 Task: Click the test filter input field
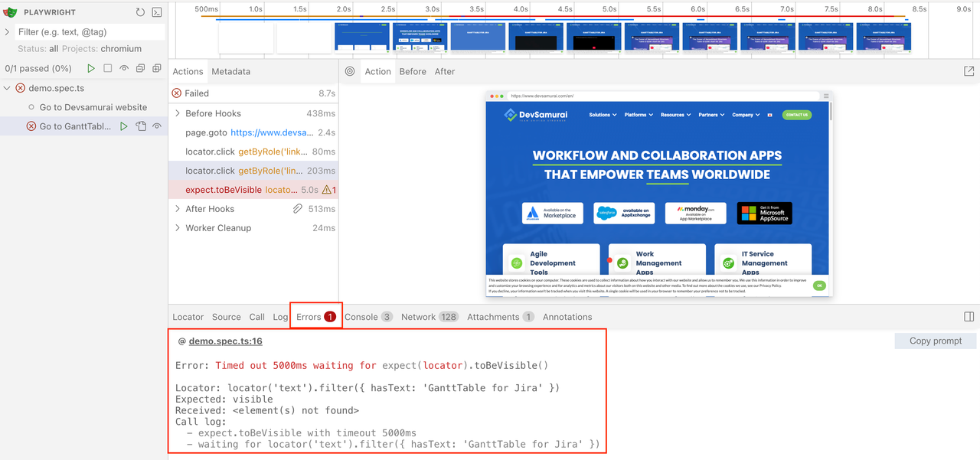[x=90, y=32]
